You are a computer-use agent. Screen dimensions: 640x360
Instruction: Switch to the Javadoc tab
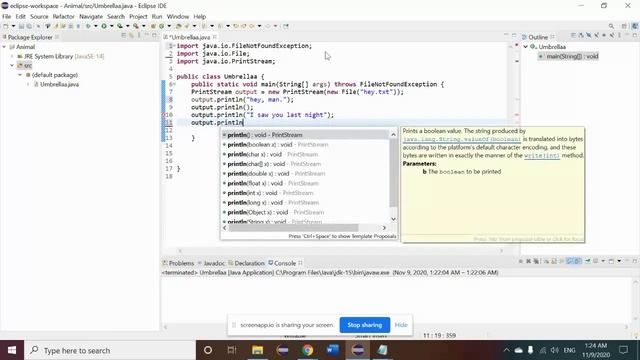point(211,263)
